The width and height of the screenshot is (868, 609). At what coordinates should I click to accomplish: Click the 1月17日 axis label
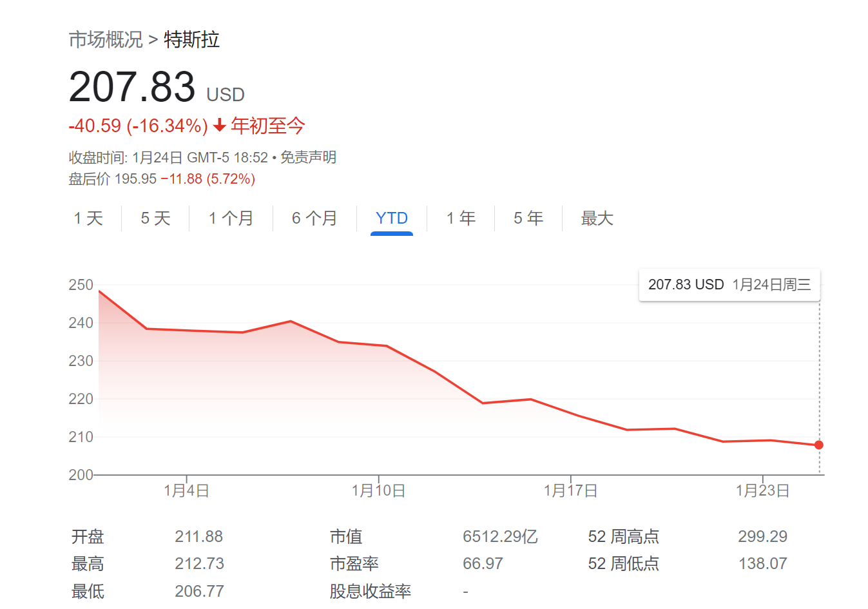570,491
